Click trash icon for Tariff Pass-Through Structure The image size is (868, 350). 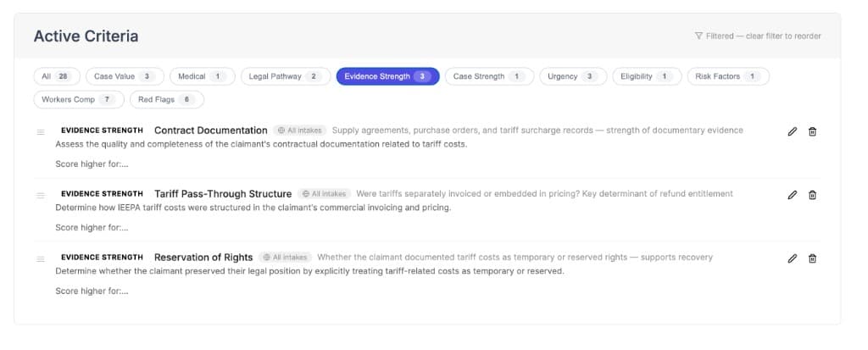[812, 195]
